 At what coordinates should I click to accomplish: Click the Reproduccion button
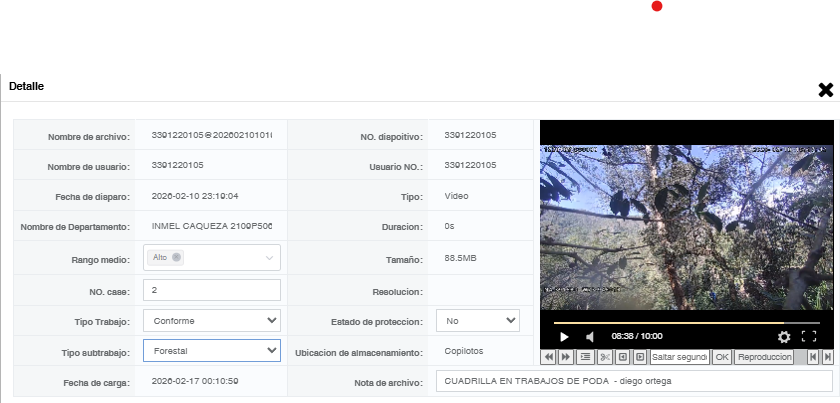coord(763,357)
